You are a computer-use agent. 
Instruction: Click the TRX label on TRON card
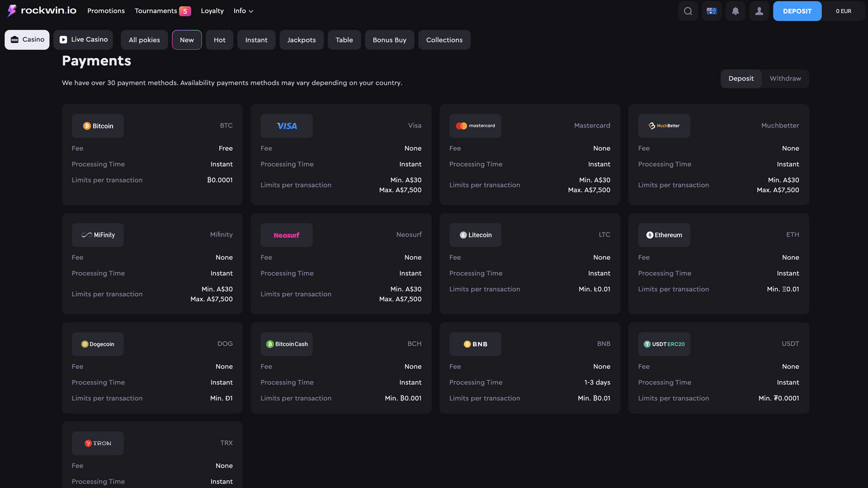point(226,443)
